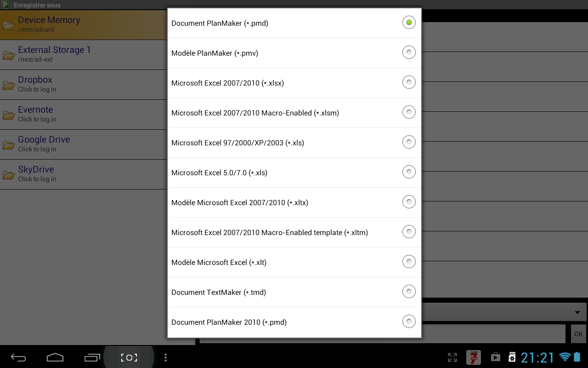Click the 21:21 clock
Viewport: 588px width, 368px height.
[537, 357]
